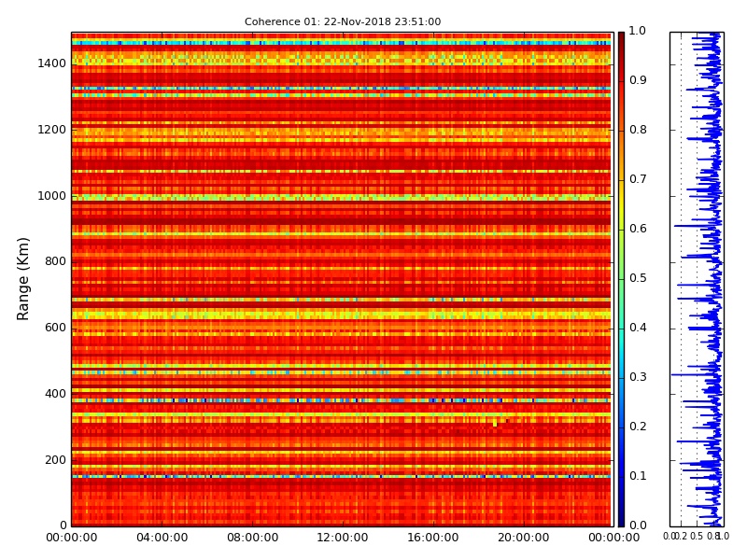The image size is (747, 560).
Task: Click the jet colorbar strip
Action: click(x=621, y=279)
